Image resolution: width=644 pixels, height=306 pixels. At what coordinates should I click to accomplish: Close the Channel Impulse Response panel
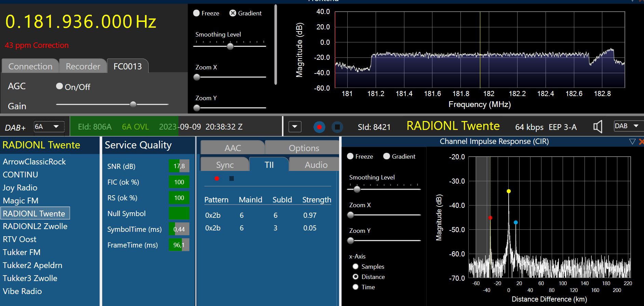click(x=641, y=142)
